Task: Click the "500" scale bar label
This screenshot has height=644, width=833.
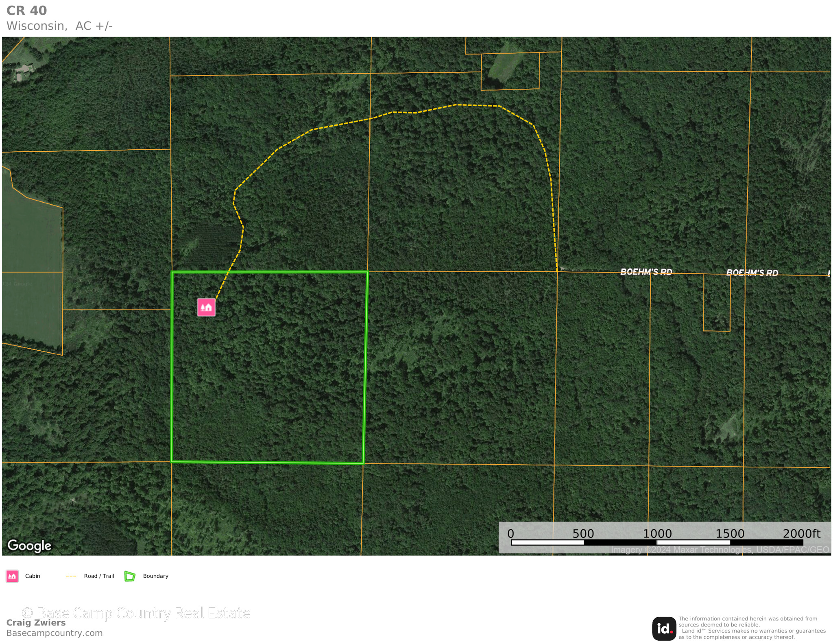Action: 583,533
